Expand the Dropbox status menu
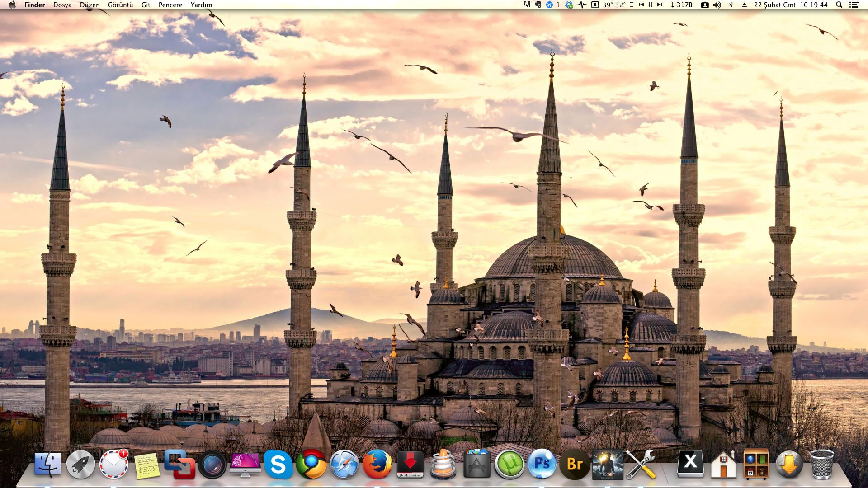Image resolution: width=868 pixels, height=488 pixels. pos(570,5)
